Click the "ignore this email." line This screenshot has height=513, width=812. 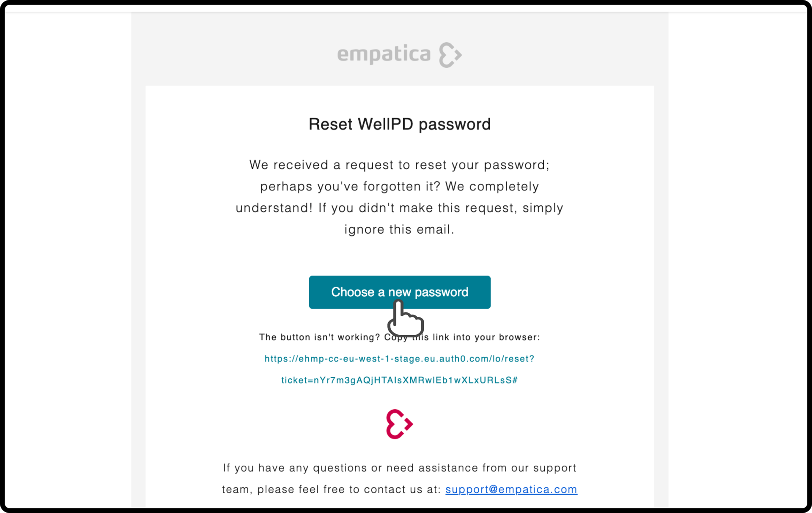point(399,229)
